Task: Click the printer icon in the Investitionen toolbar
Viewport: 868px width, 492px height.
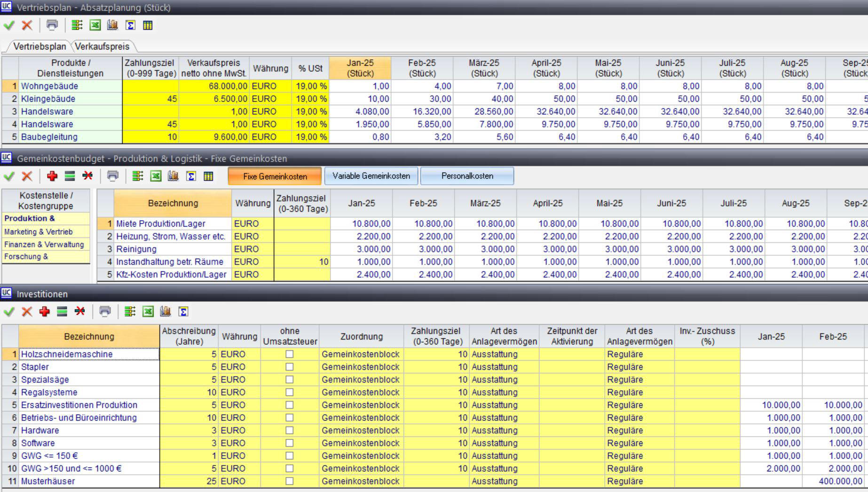Action: pyautogui.click(x=105, y=311)
